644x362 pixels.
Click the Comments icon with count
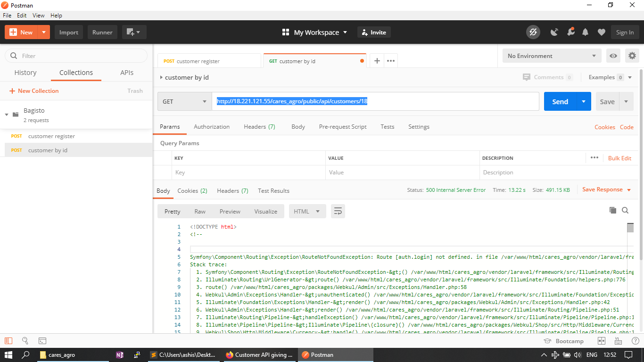pos(548,77)
